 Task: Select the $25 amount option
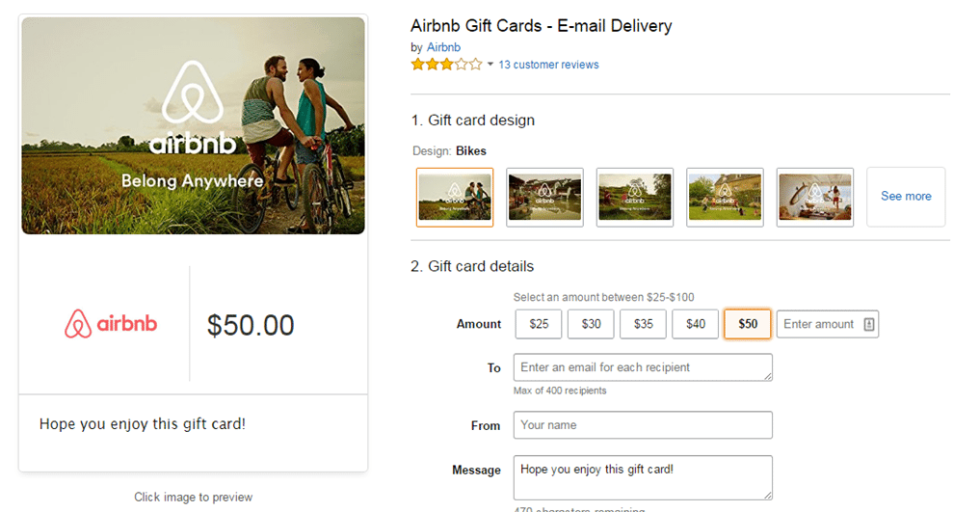(540, 325)
